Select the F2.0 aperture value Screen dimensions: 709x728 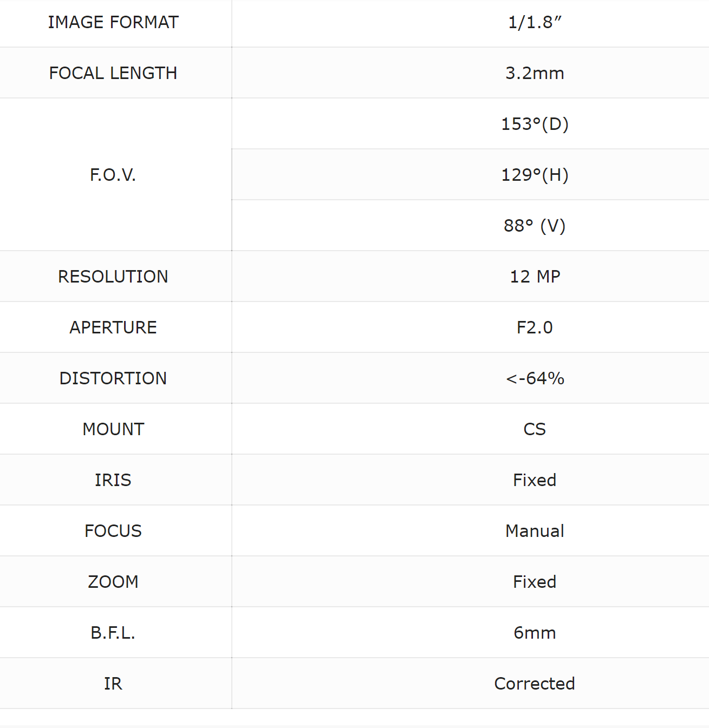(x=535, y=327)
